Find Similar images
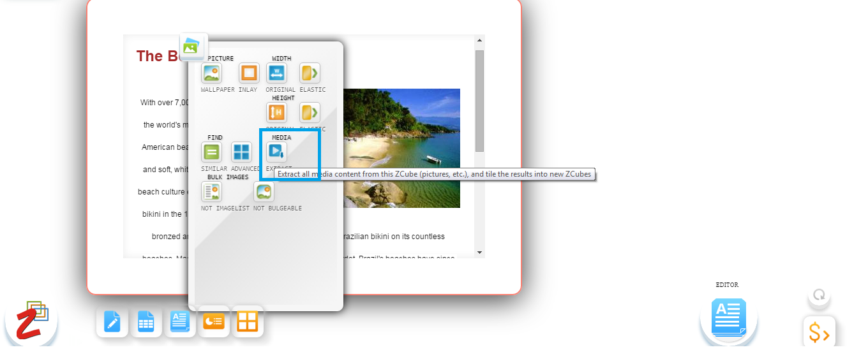 tap(211, 152)
